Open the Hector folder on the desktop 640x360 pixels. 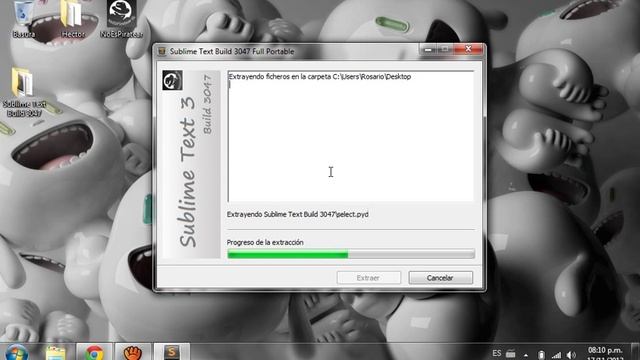[73, 20]
